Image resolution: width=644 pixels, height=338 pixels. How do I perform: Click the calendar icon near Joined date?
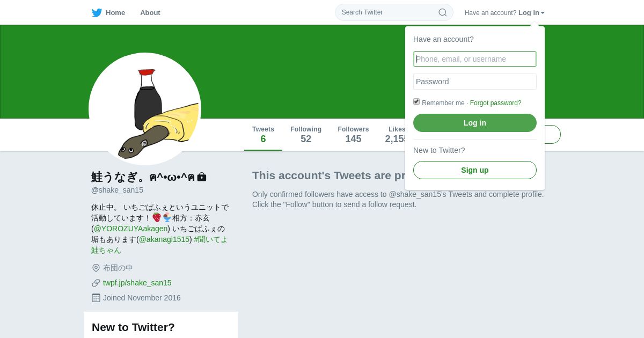coord(96,298)
